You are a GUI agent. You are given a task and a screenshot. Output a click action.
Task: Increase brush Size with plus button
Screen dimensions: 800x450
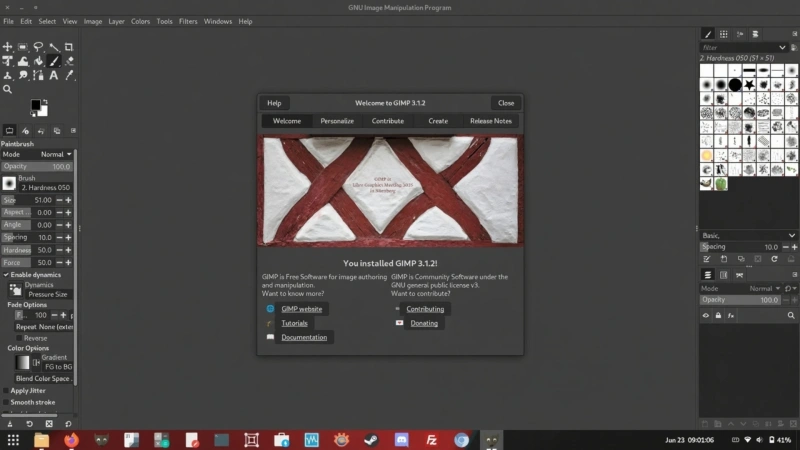pyautogui.click(x=68, y=201)
